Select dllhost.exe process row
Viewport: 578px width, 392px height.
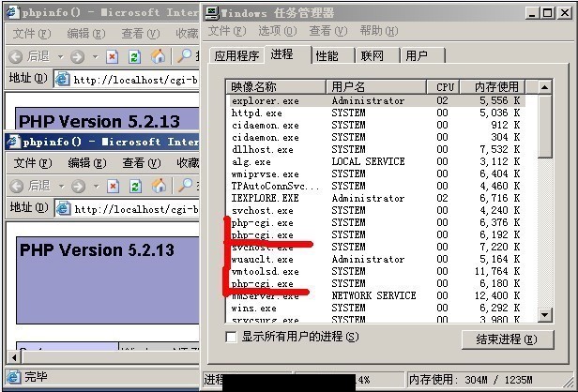point(375,150)
